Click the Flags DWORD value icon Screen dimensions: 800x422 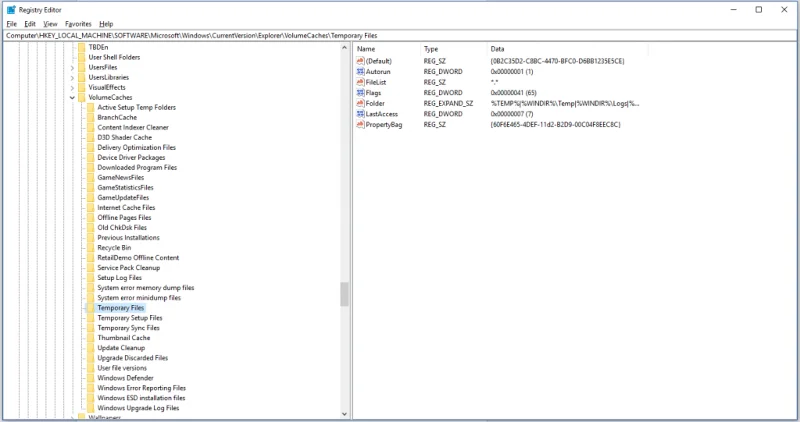(x=360, y=93)
